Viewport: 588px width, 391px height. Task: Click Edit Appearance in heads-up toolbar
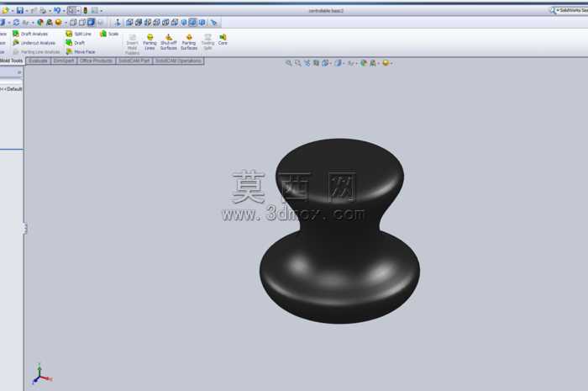[x=363, y=63]
